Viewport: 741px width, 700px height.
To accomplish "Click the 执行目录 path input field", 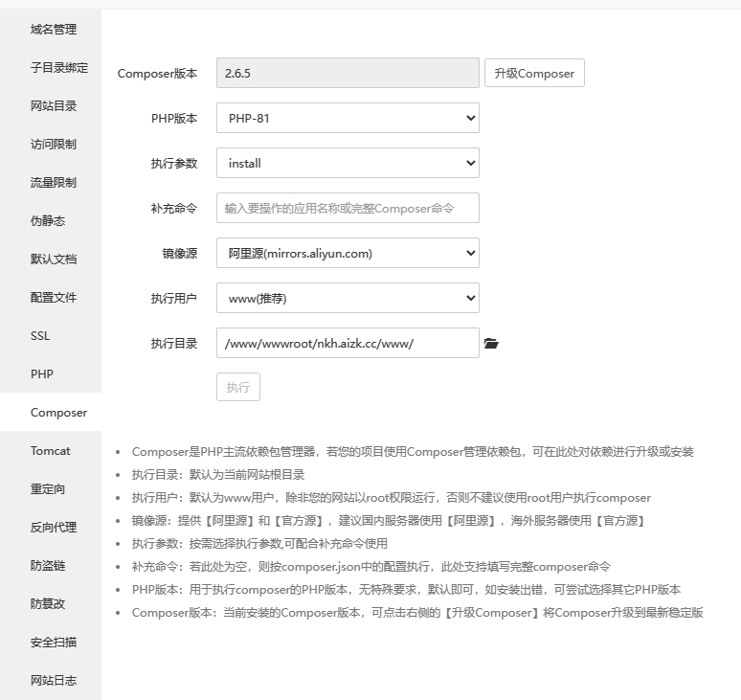I will pos(348,343).
